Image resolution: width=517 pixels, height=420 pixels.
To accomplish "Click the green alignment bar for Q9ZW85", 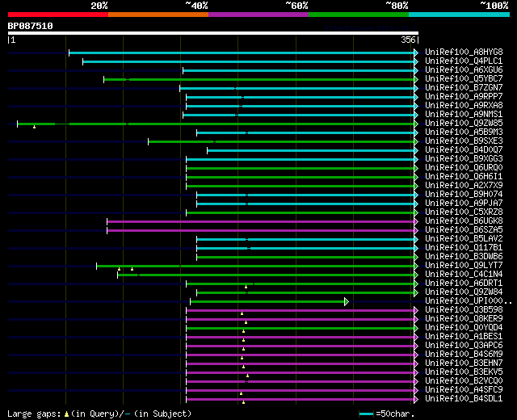I will (216, 124).
